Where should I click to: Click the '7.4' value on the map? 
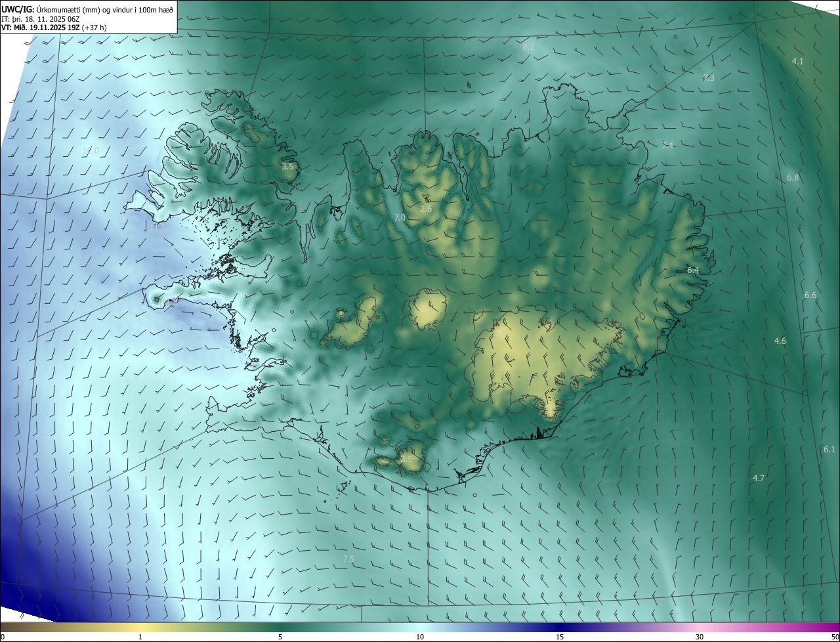pos(667,145)
